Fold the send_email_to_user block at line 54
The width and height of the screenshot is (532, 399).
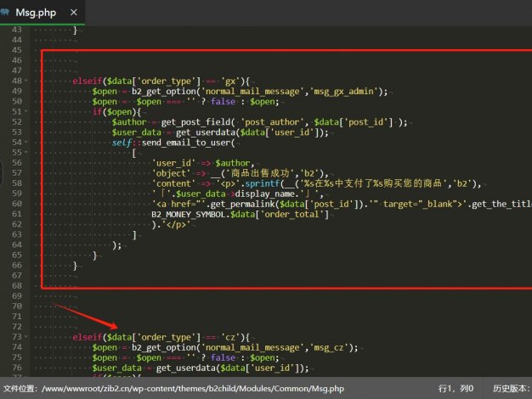tap(26, 142)
